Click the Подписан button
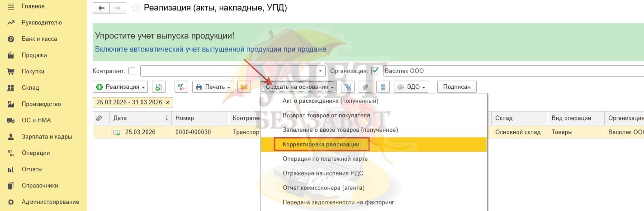The height and width of the screenshot is (211, 644). coord(456,87)
